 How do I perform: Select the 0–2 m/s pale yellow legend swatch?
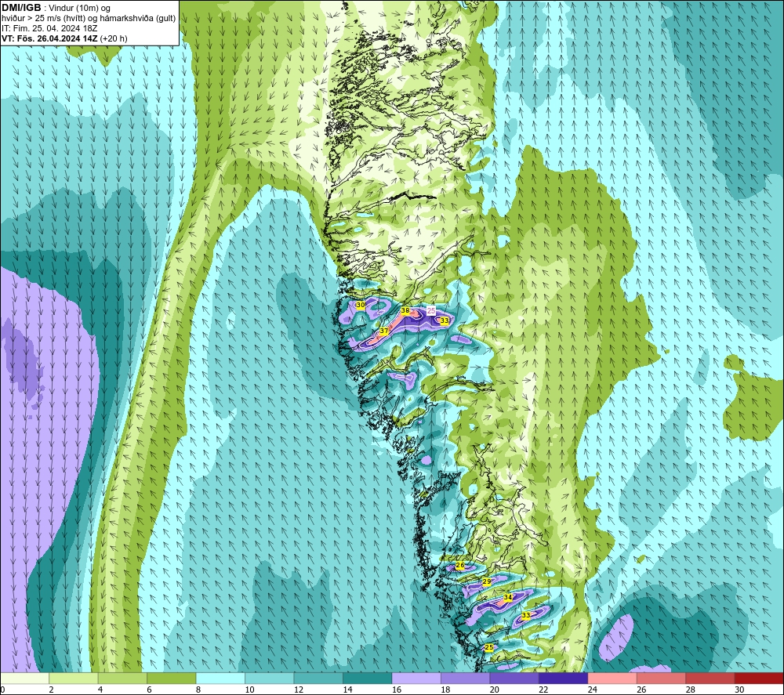click(24, 678)
